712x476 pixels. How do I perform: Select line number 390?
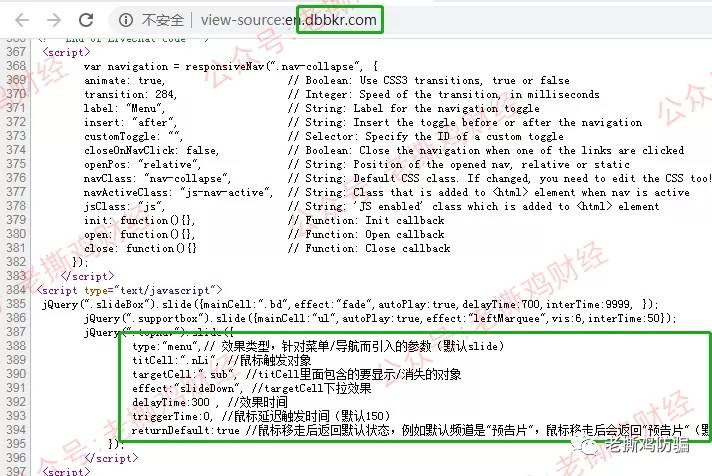tap(16, 374)
